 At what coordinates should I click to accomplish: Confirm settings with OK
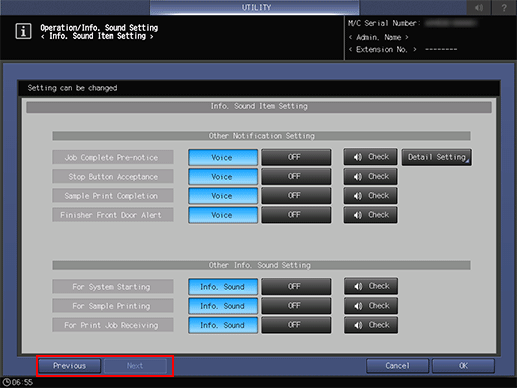463,366
